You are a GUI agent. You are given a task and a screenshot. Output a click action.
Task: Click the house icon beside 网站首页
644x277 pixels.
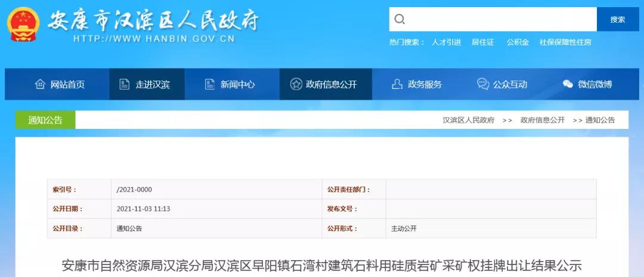click(x=40, y=84)
